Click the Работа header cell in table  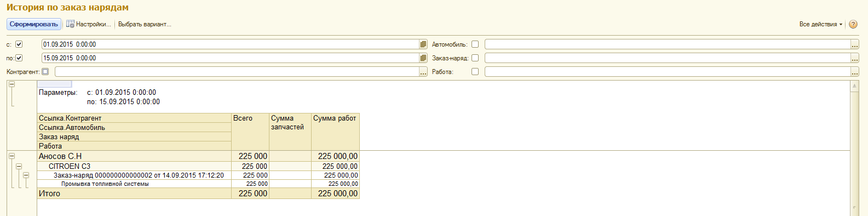[135, 146]
